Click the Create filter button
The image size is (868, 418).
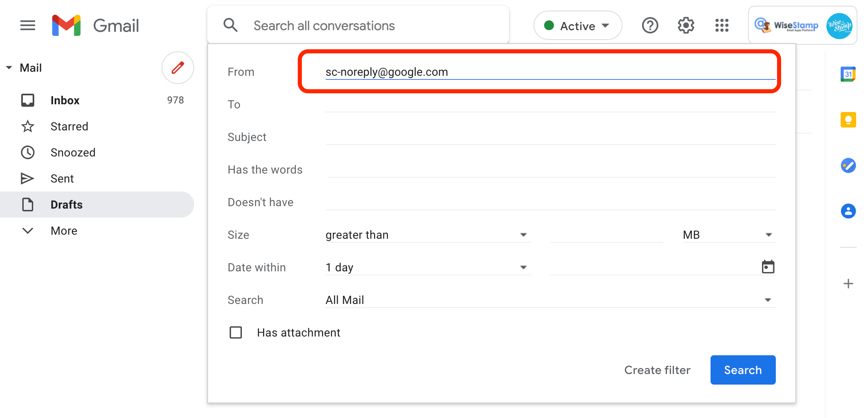(657, 370)
